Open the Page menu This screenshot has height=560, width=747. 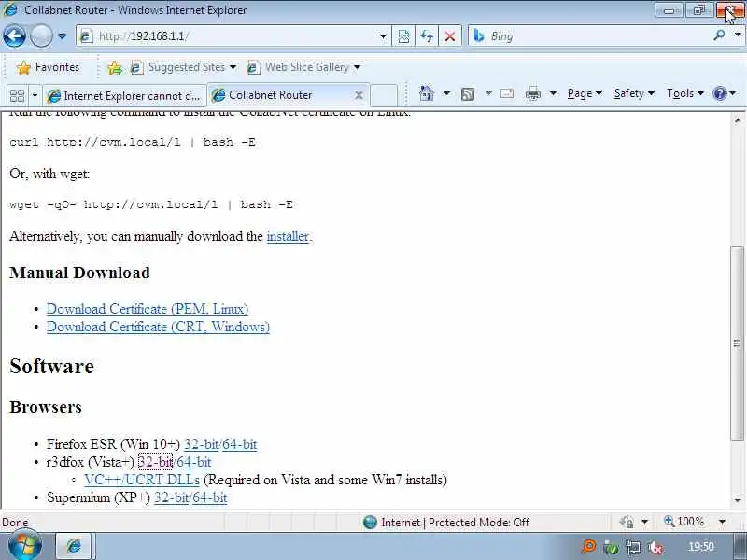[x=585, y=93]
